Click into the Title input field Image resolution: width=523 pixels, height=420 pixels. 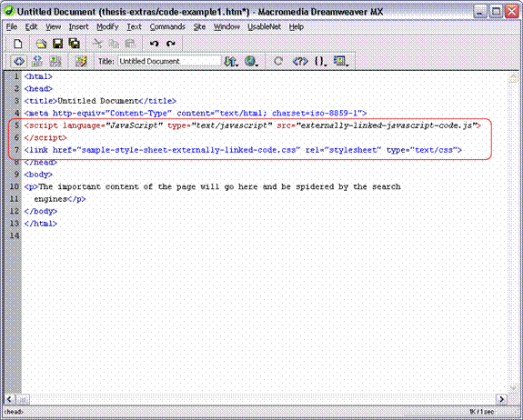pyautogui.click(x=169, y=61)
